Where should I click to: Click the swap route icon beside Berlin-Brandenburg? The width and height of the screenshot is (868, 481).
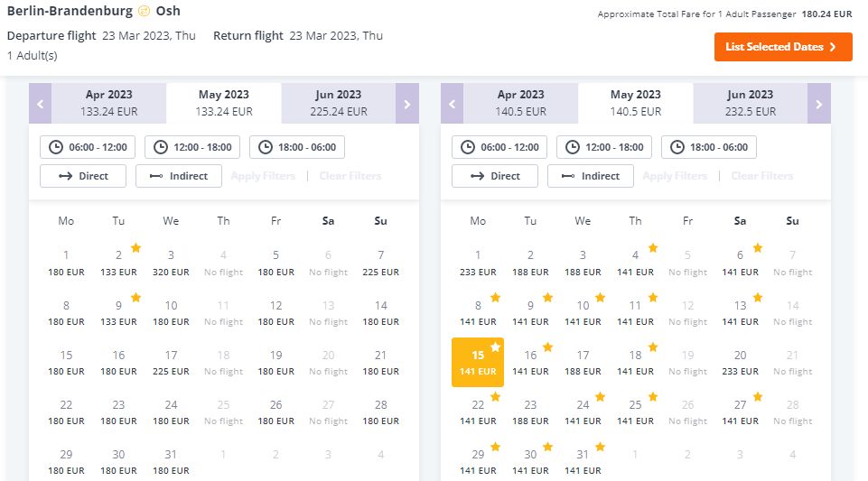(x=144, y=11)
